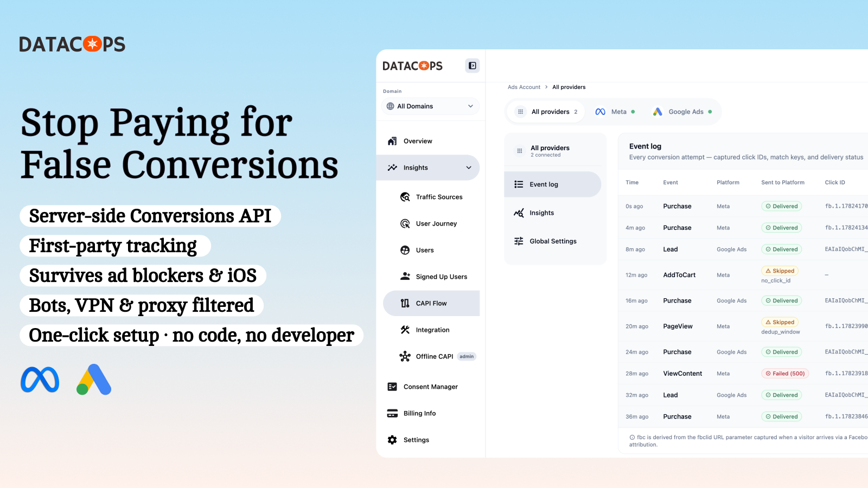Open Global Settings

pyautogui.click(x=552, y=241)
